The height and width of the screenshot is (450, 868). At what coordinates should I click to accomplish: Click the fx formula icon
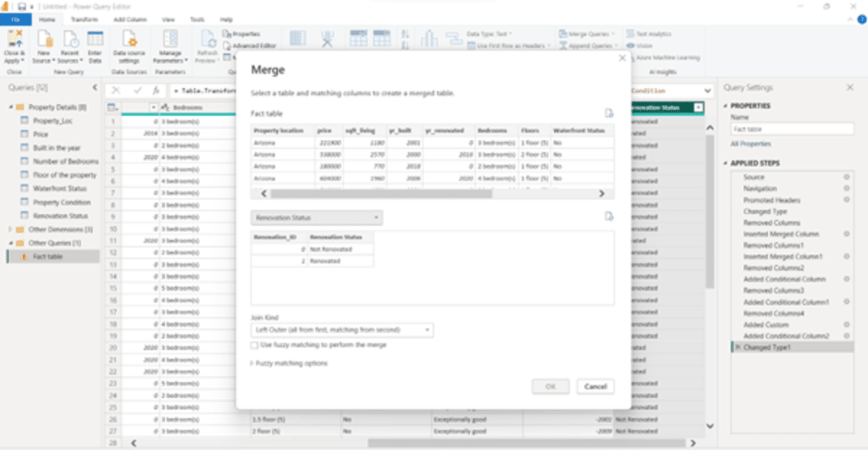click(156, 91)
